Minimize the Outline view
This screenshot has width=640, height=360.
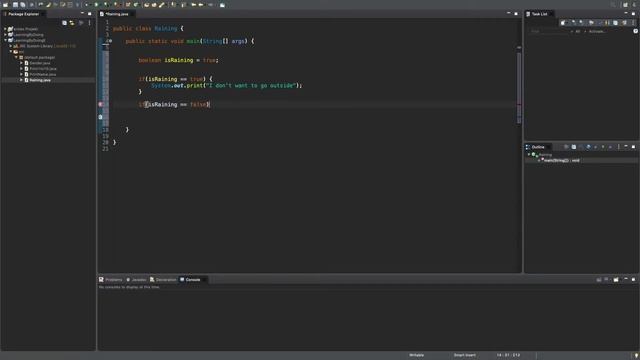626,147
